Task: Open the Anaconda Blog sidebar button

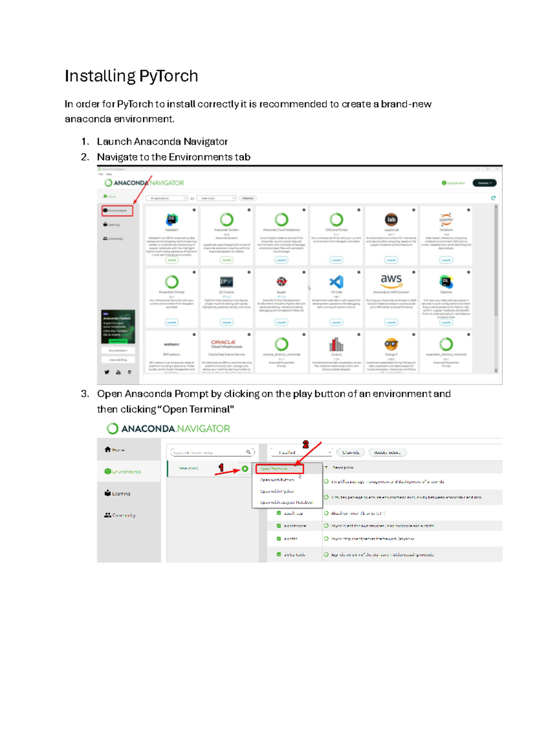Action: [x=118, y=360]
